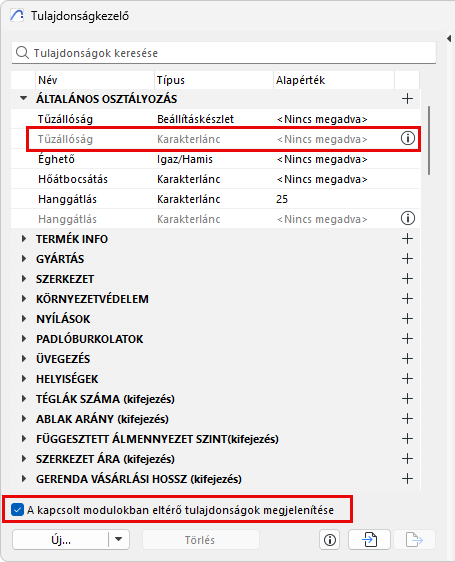Click the import properties icon button
The width and height of the screenshot is (455, 562).
[x=369, y=539]
